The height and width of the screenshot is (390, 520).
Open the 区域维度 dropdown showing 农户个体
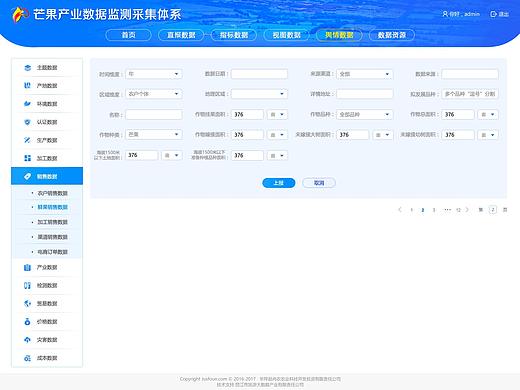click(x=154, y=94)
